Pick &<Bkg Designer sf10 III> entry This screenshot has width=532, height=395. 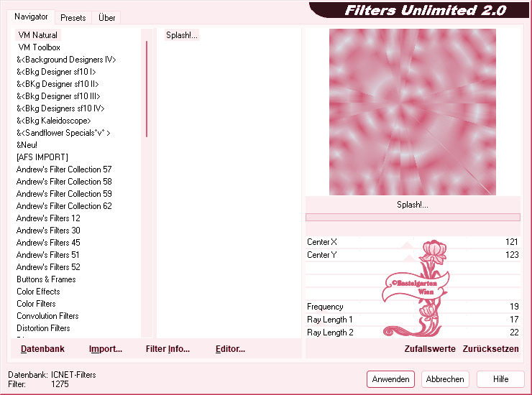[x=58, y=96]
